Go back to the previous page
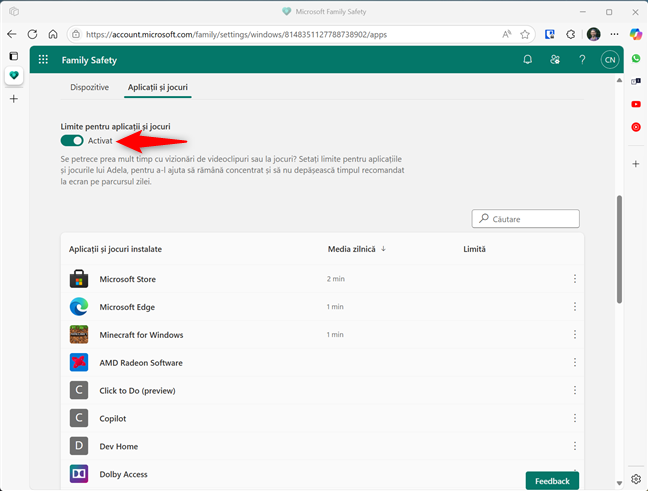The image size is (648, 491). pos(12,34)
